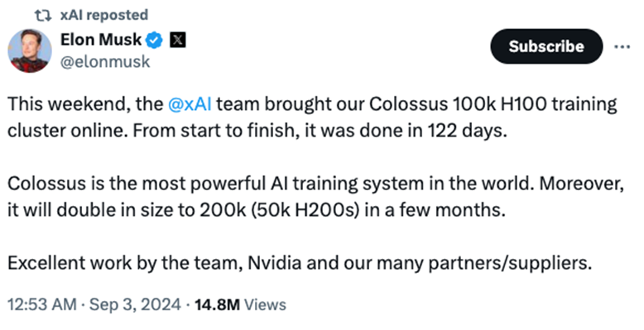The image size is (644, 330).
Task: Click the line starting "This weekend, the"
Action: (312, 104)
